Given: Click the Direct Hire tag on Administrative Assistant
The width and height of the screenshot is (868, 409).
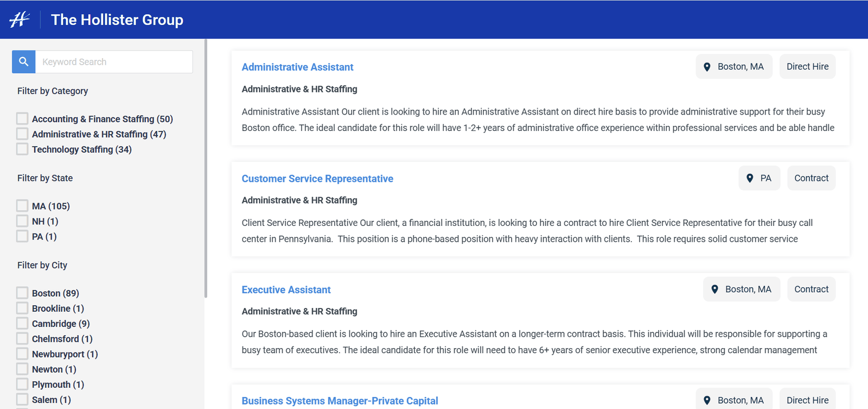Looking at the screenshot, I should 807,67.
